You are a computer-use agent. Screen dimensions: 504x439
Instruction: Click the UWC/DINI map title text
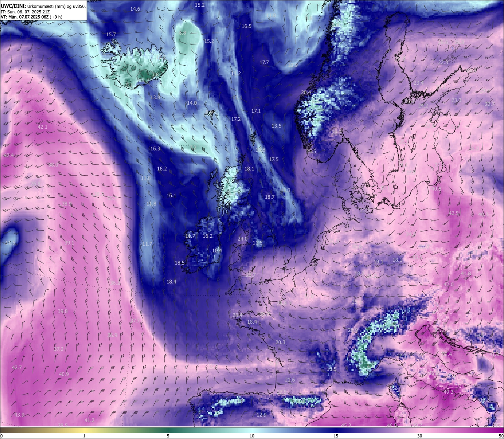(x=43, y=6)
